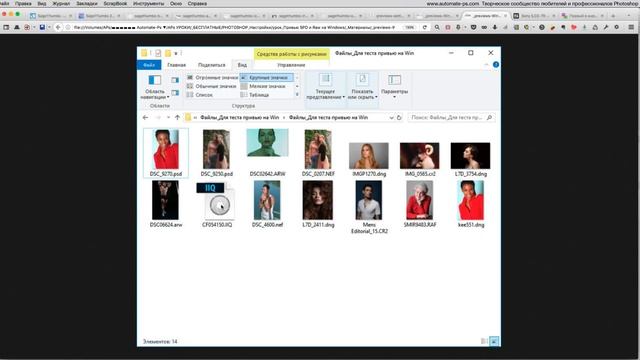Select Таблица layout

tap(255, 95)
